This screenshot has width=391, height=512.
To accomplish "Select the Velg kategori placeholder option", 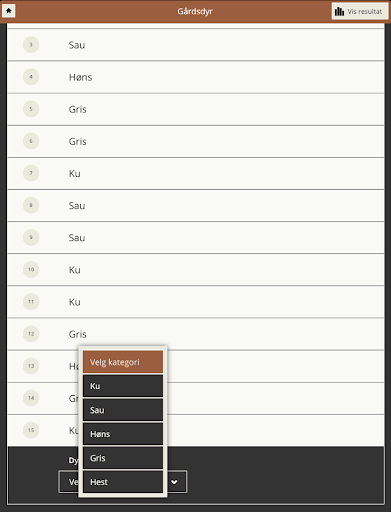I will coord(123,362).
